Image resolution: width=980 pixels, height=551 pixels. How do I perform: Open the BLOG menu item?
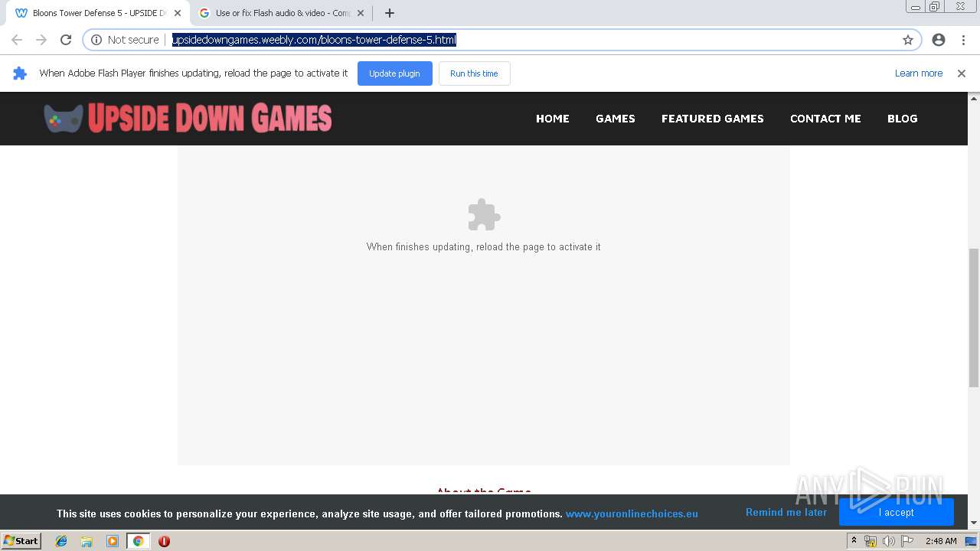(902, 119)
